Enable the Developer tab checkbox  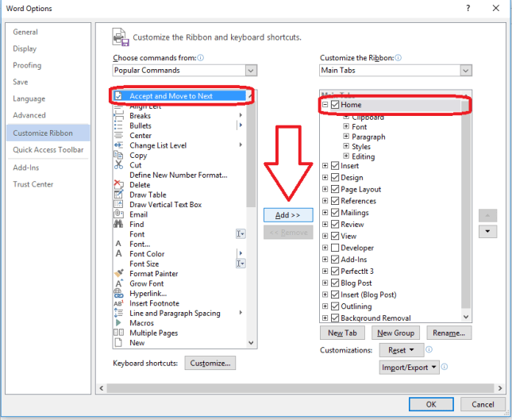[x=335, y=248]
